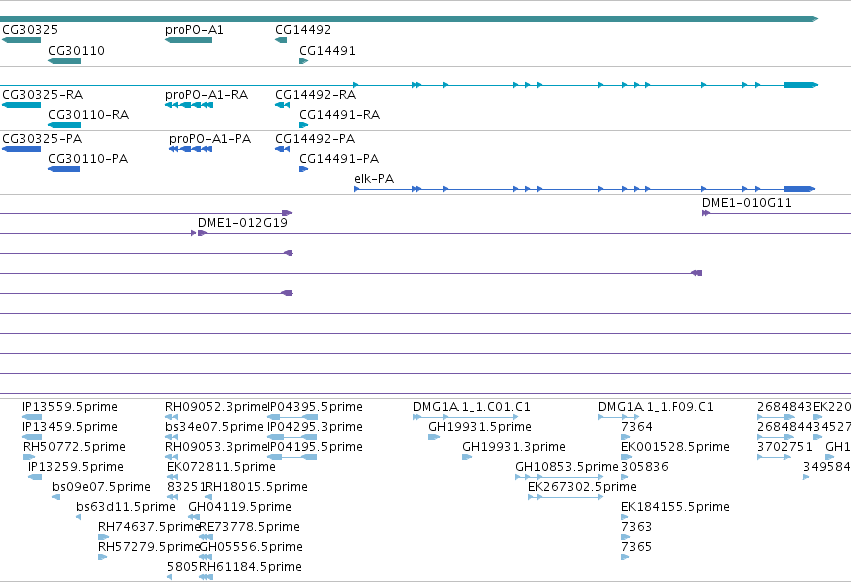The height and width of the screenshot is (582, 851).
Task: Click the elk-PA protein label
Action: pos(374,179)
